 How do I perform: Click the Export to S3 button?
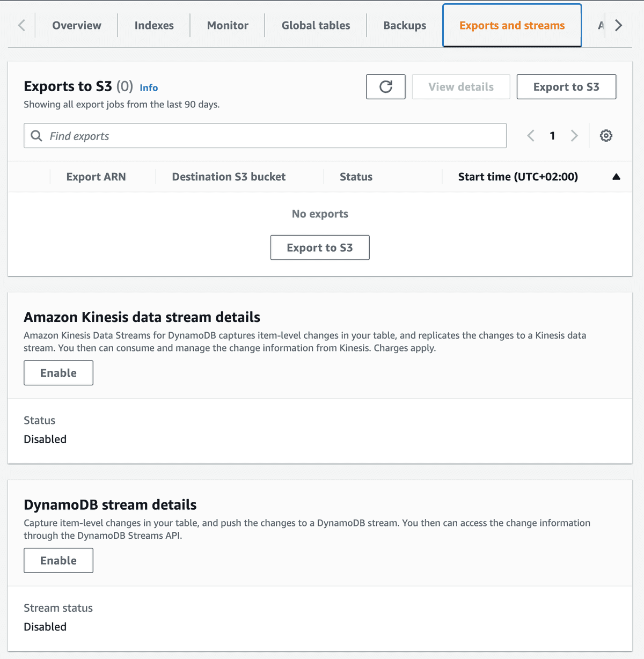click(x=566, y=86)
